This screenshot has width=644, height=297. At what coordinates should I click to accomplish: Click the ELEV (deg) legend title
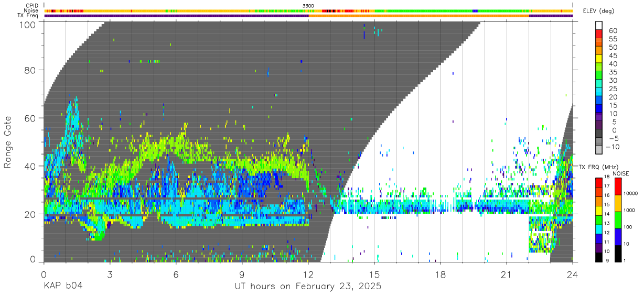pyautogui.click(x=599, y=11)
